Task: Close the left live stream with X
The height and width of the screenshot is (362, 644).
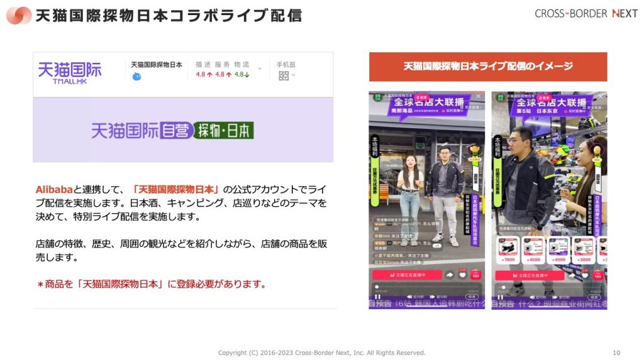Action: click(478, 96)
